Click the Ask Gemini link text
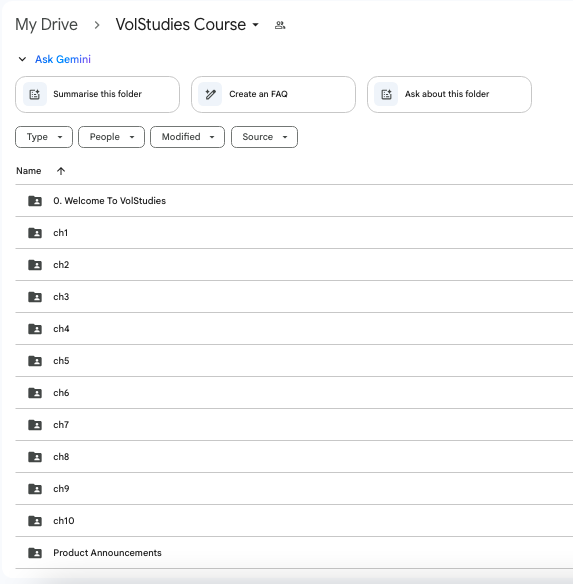 63,59
